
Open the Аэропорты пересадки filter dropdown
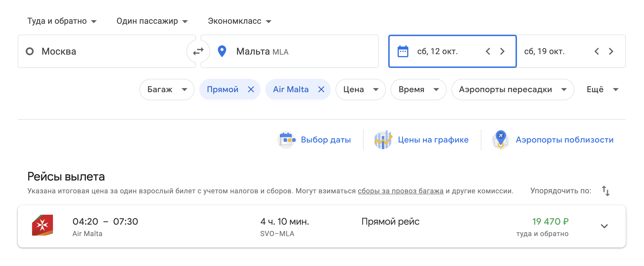tap(512, 89)
